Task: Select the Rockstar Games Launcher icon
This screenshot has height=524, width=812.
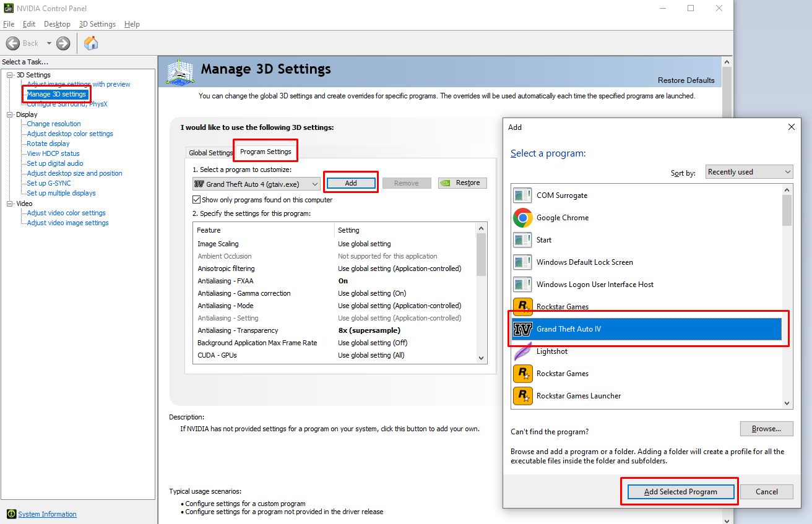Action: [x=522, y=396]
